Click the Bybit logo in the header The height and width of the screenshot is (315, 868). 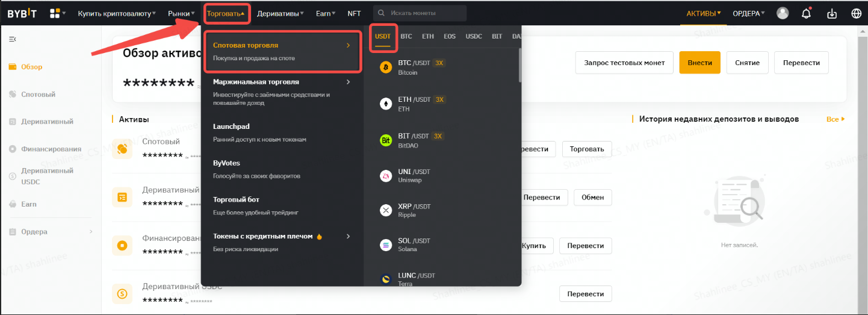[22, 13]
